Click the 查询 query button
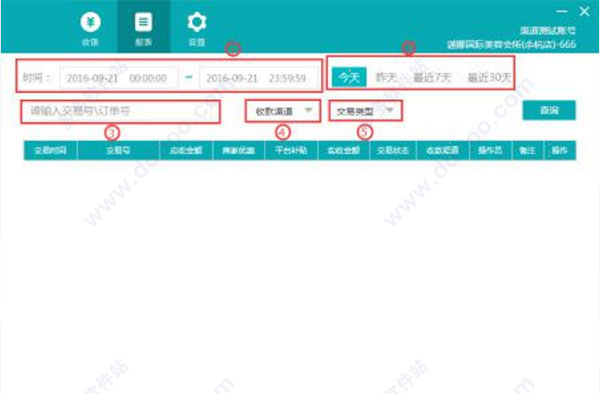 pos(549,111)
